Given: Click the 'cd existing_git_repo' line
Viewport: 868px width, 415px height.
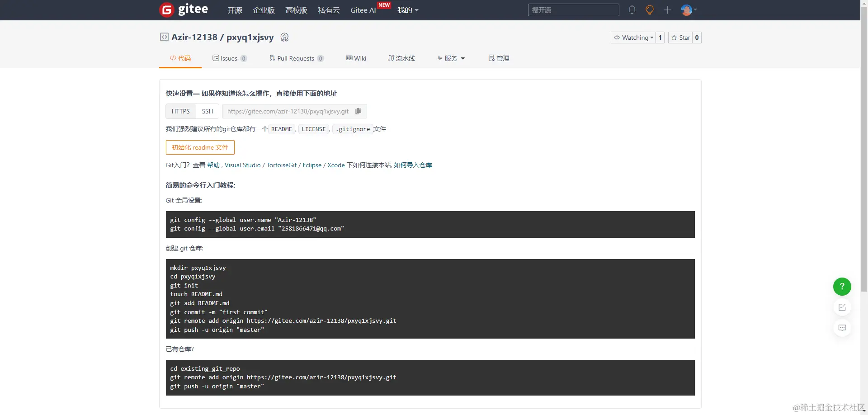Looking at the screenshot, I should tap(205, 368).
